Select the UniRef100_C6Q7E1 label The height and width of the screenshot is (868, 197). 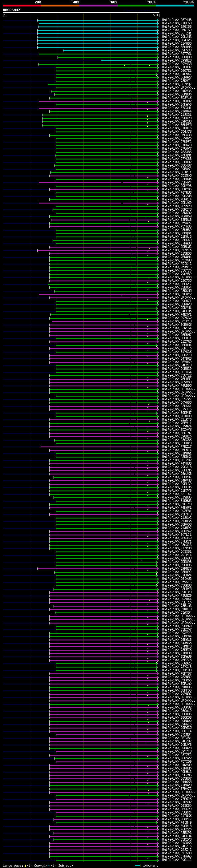177,71
